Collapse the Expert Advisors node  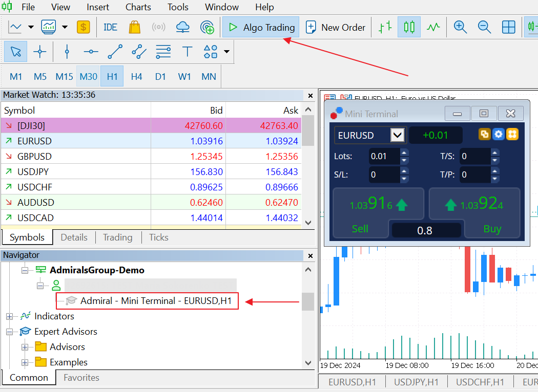pos(9,332)
